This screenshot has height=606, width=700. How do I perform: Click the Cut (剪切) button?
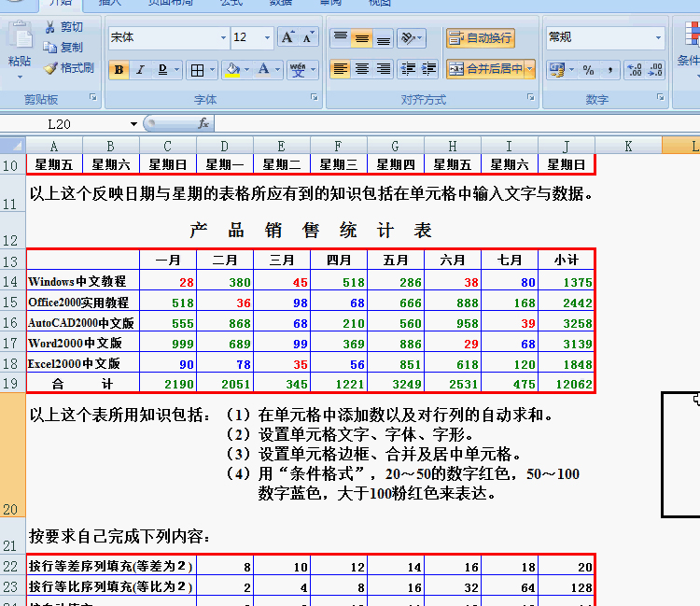[63, 27]
